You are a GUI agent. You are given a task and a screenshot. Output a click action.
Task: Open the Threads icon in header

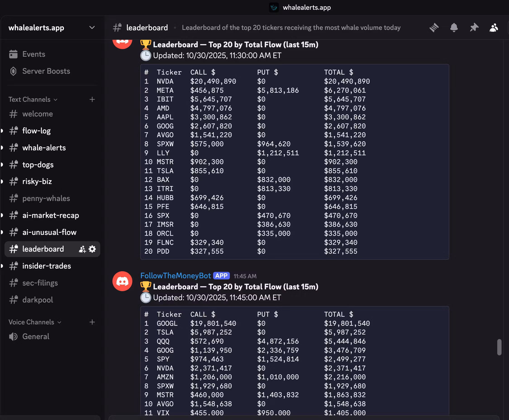[x=434, y=28]
